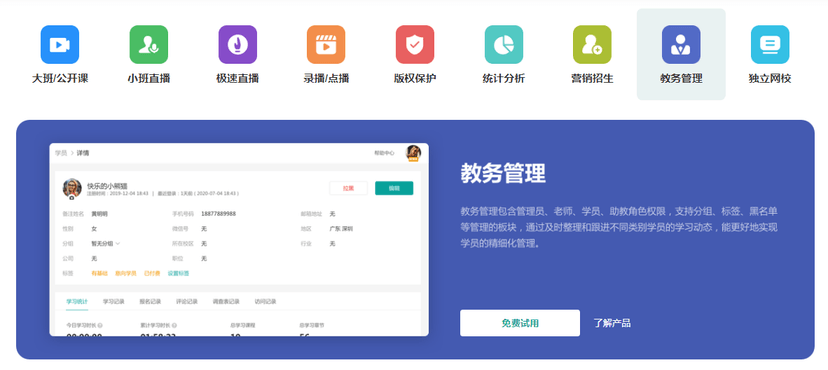Click the phone number 18877889988
The width and height of the screenshot is (828, 370).
[x=218, y=214]
